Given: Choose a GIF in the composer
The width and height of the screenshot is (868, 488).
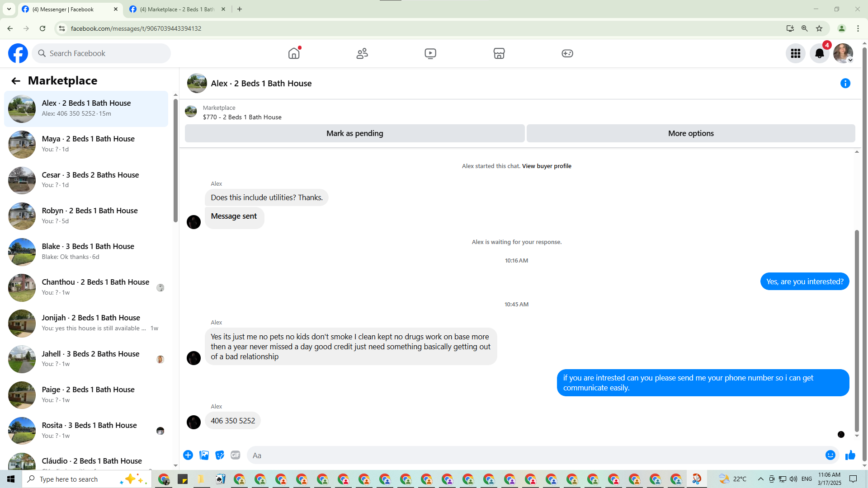Looking at the screenshot, I should (x=236, y=455).
